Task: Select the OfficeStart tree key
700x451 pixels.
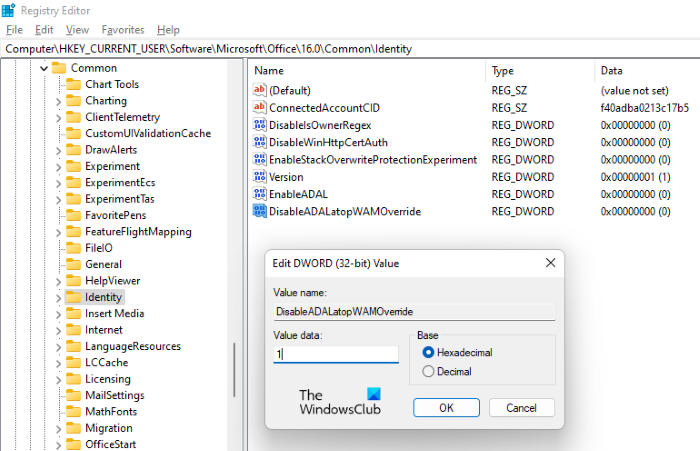Action: pyautogui.click(x=110, y=444)
